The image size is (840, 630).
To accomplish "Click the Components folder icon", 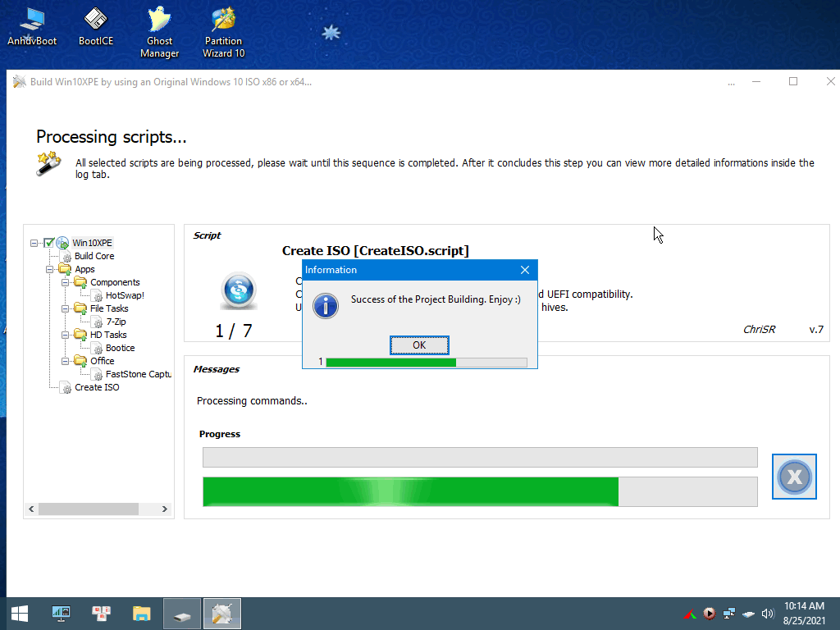I will pyautogui.click(x=80, y=282).
